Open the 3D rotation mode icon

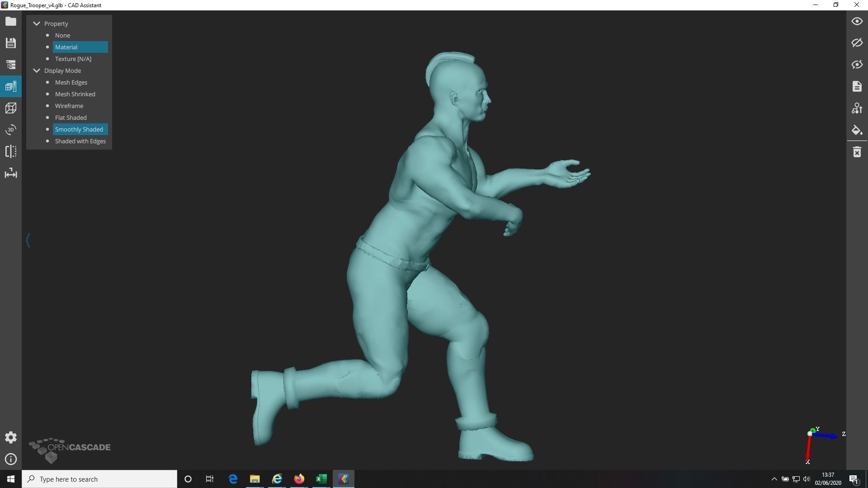[x=11, y=130]
